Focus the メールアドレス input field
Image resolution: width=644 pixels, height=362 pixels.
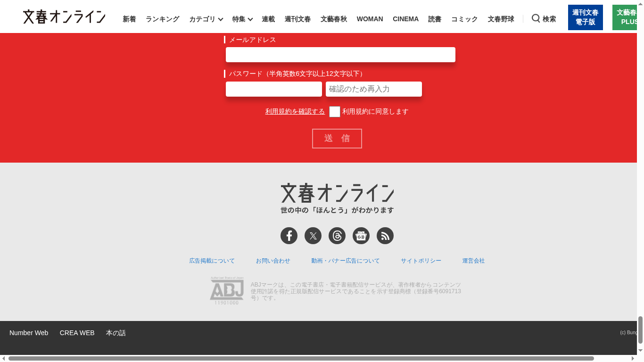coord(340,55)
